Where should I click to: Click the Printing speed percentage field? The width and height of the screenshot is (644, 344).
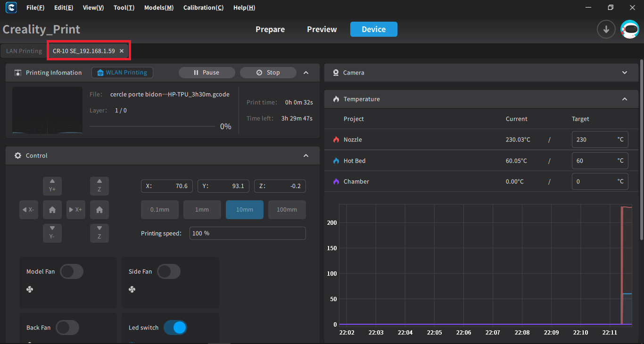tap(248, 233)
